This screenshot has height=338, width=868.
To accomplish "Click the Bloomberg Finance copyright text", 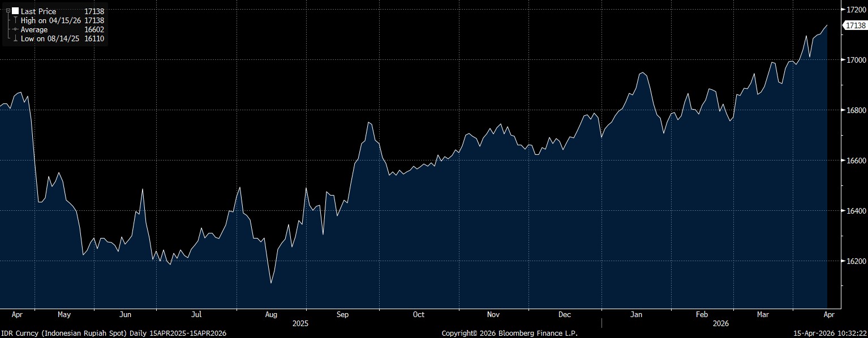I will (509, 333).
